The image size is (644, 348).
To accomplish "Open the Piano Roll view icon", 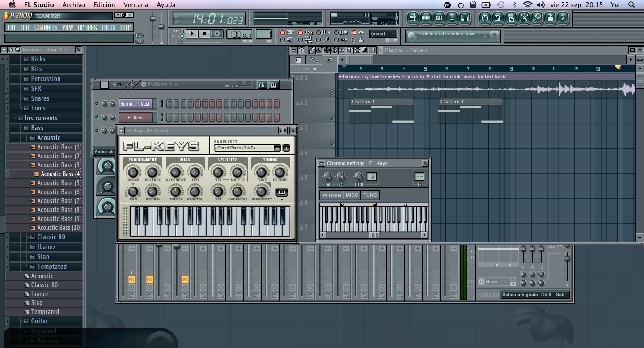I will 439,18.
